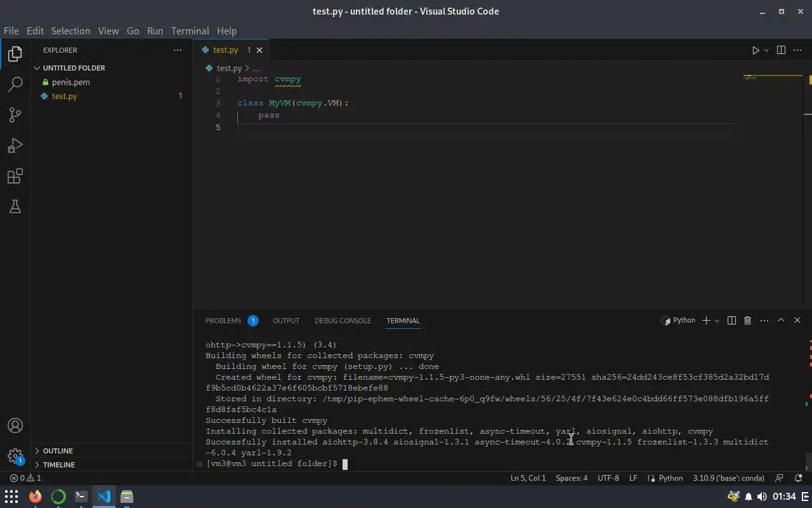Image resolution: width=812 pixels, height=508 pixels.
Task: Open the Extensions view
Action: pyautogui.click(x=15, y=176)
